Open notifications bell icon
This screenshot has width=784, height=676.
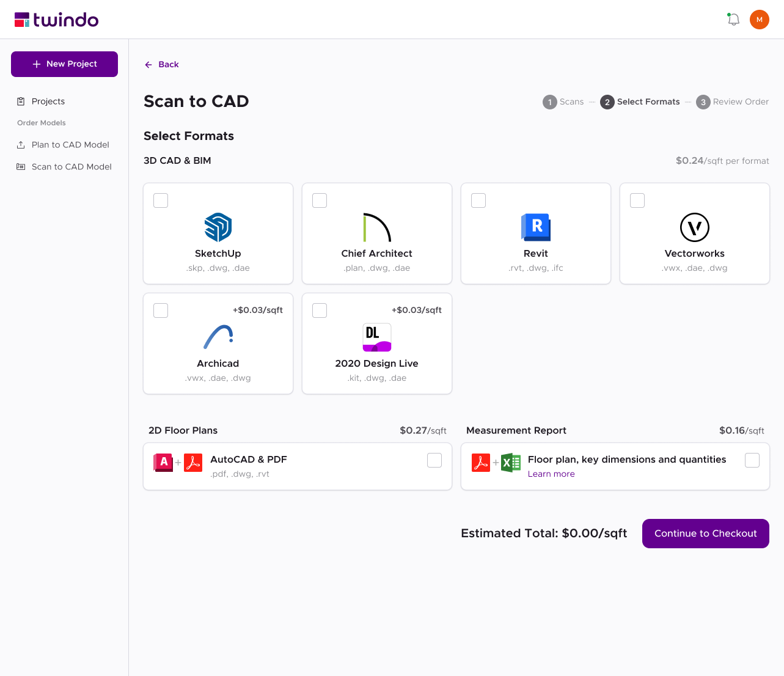733,20
